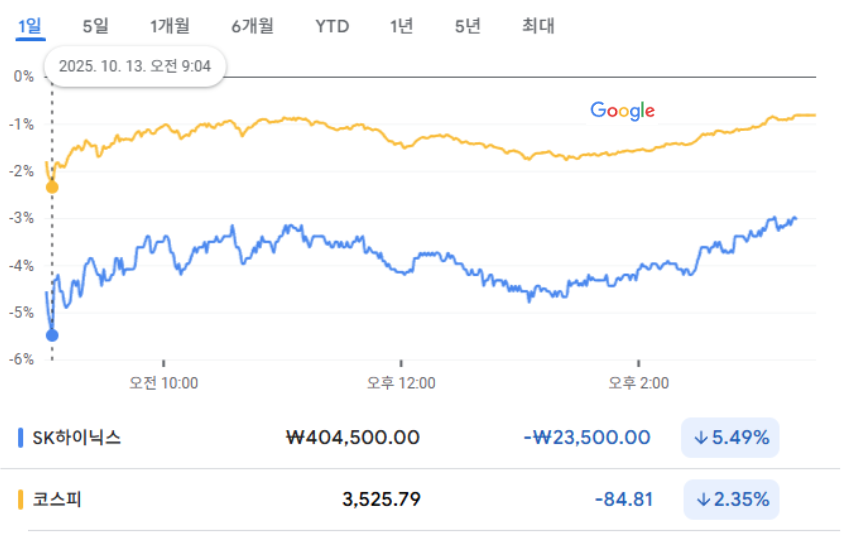Click the ₩404,500.00 price value
Screen dimensions: 848x539
click(353, 438)
